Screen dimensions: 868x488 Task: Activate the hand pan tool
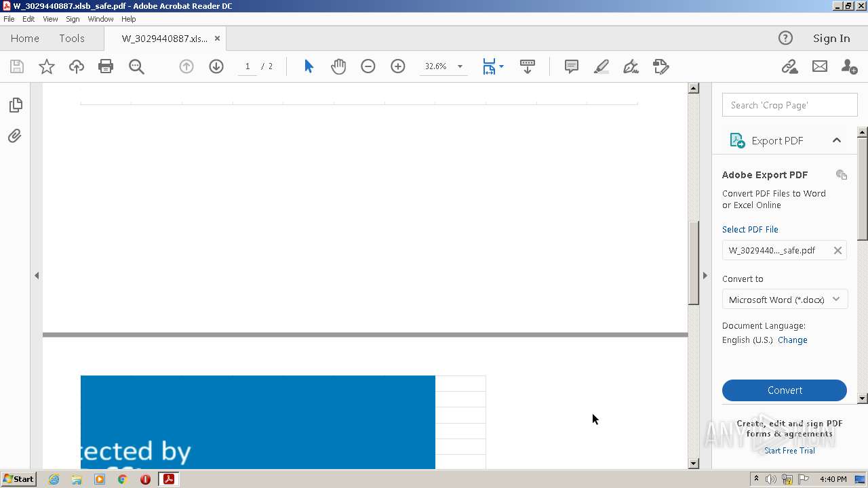(x=338, y=66)
